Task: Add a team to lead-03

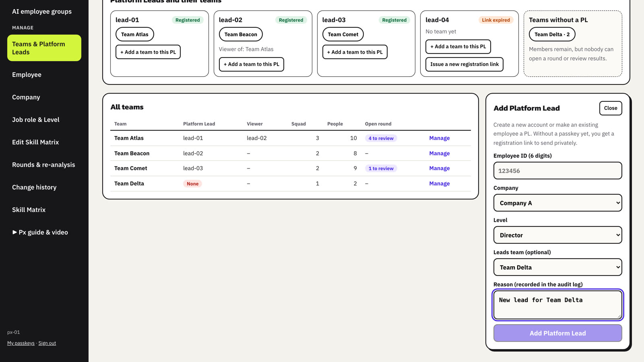Action: 355,52
